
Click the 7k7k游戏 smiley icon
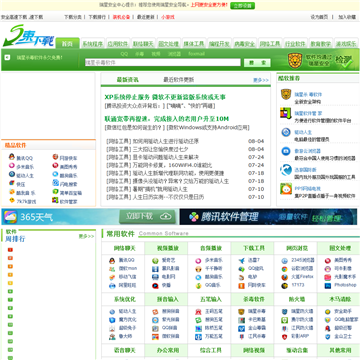pyautogui.click(x=12, y=200)
